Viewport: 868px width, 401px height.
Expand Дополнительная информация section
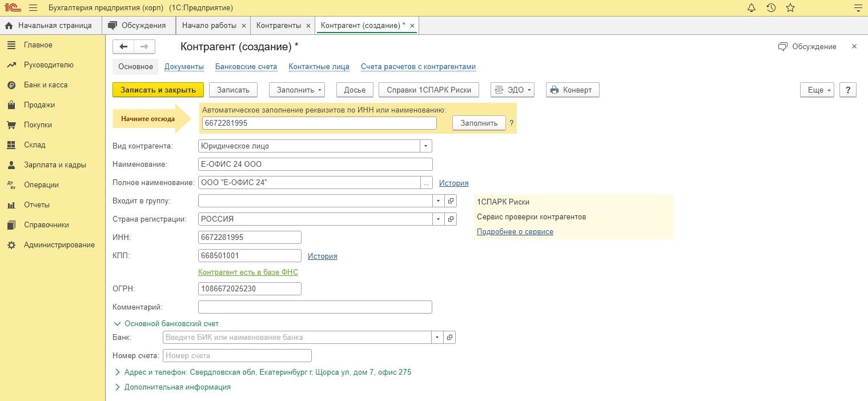pyautogui.click(x=118, y=387)
